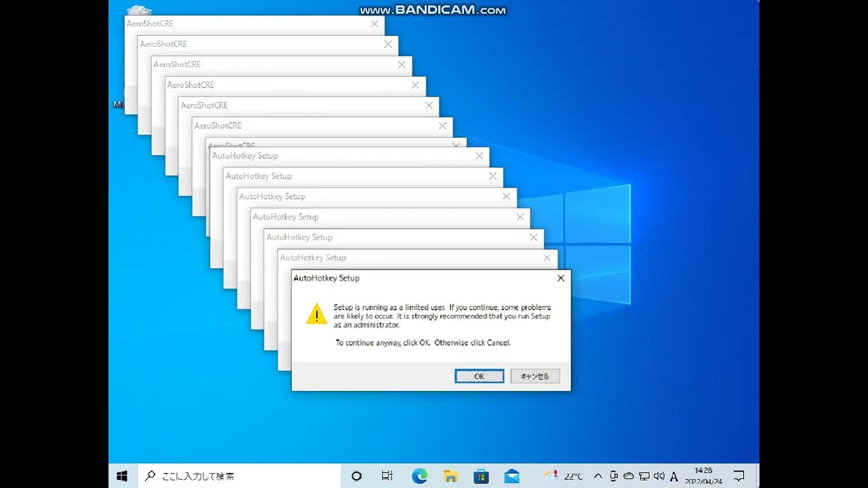Open the clock showing 14:28
Screen dimensions: 868x488
tap(703, 476)
